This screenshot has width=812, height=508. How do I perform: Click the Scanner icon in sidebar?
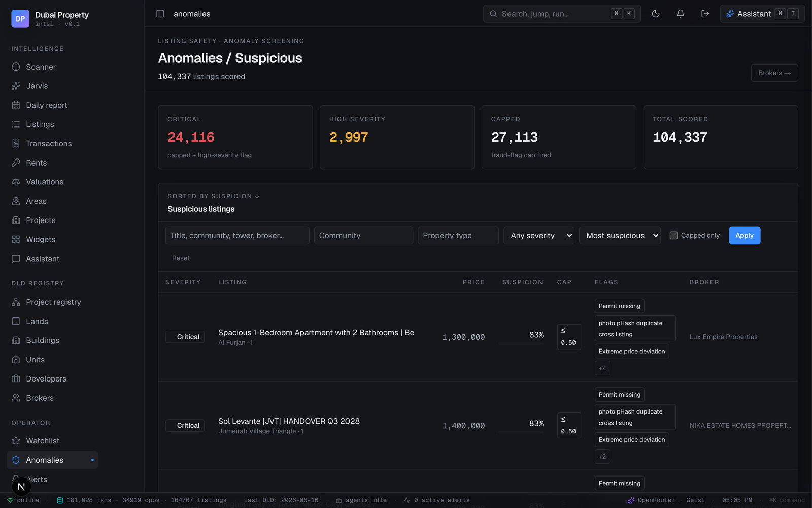(x=16, y=67)
